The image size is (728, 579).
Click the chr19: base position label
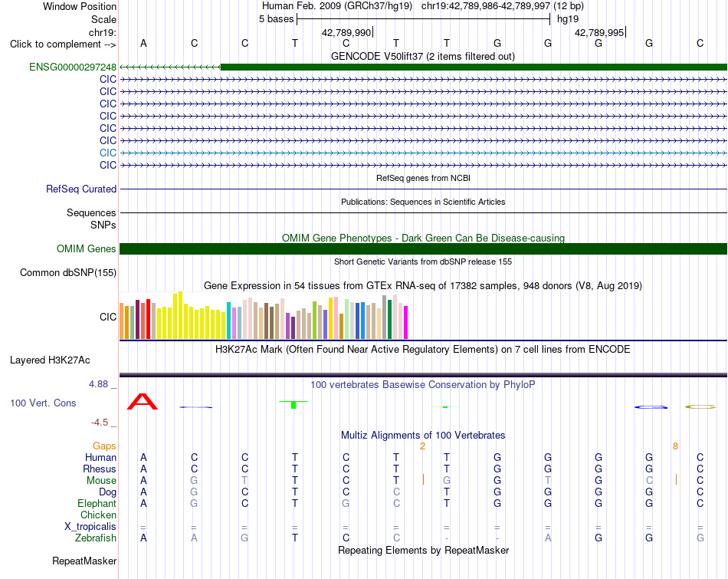102,32
